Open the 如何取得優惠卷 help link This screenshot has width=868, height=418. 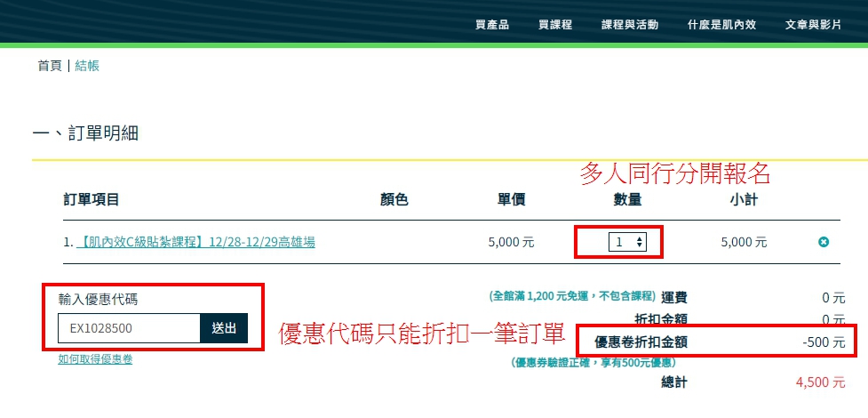95,359
